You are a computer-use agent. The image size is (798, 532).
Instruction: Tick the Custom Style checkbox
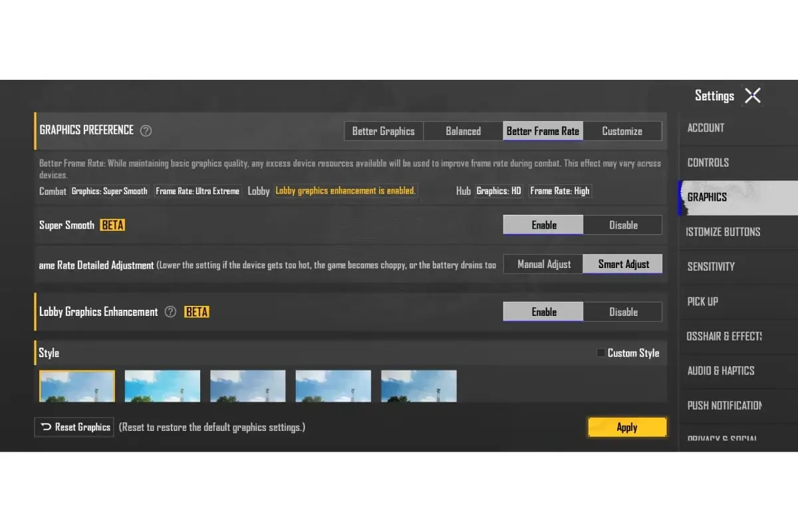(601, 353)
